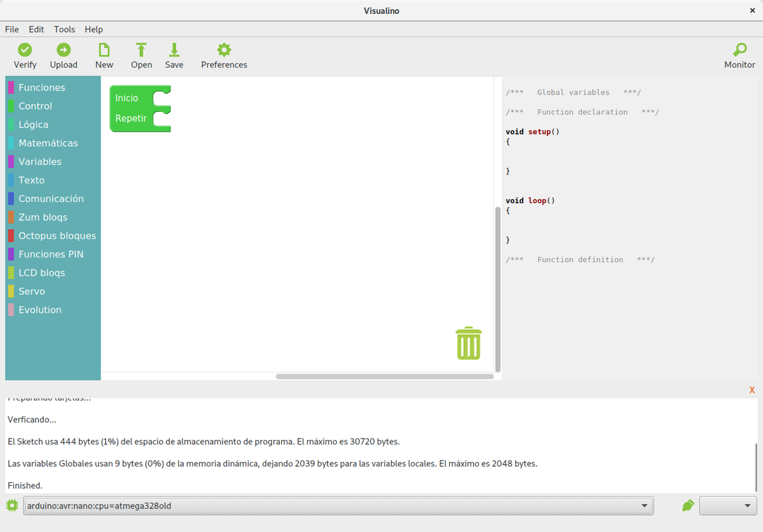Viewport: 763px width, 532px height.
Task: Open the Lógica block category
Action: click(x=53, y=125)
